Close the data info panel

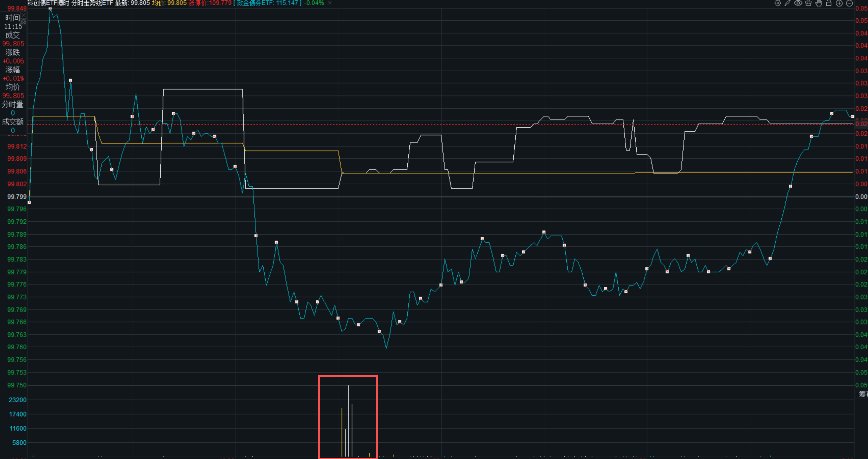(x=24, y=15)
